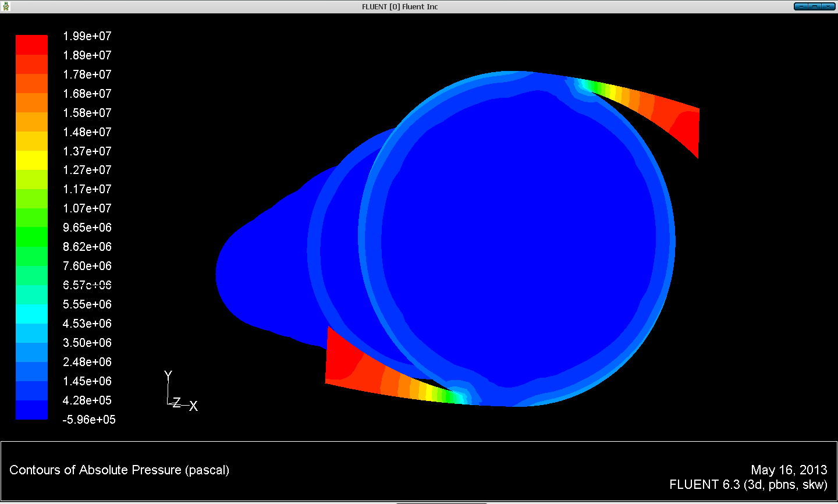Click the center of the large blue circle
The height and width of the screenshot is (504, 838).
[517, 239]
